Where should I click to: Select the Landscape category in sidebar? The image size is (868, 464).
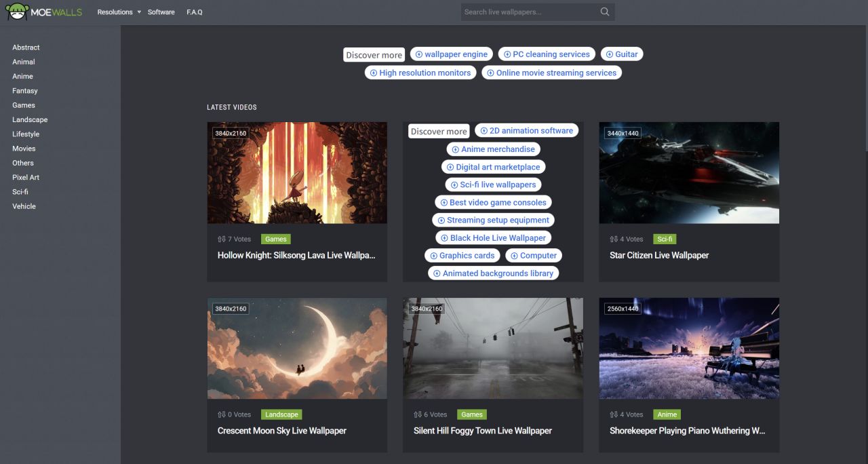[x=30, y=119]
